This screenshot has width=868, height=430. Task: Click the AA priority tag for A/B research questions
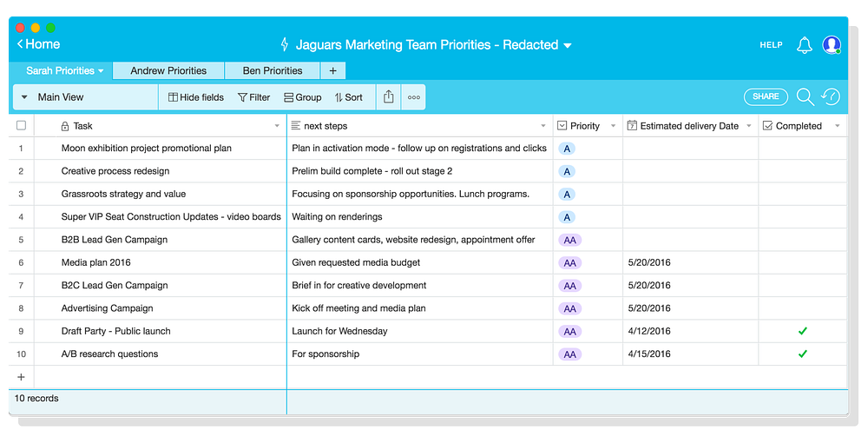(569, 354)
